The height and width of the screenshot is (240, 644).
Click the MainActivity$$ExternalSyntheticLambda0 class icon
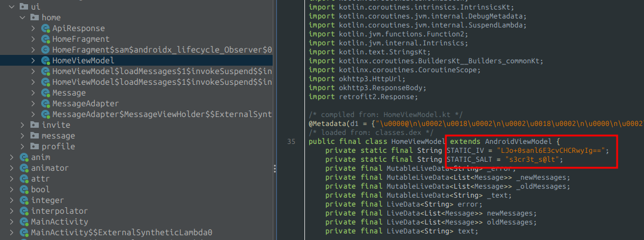(x=24, y=232)
